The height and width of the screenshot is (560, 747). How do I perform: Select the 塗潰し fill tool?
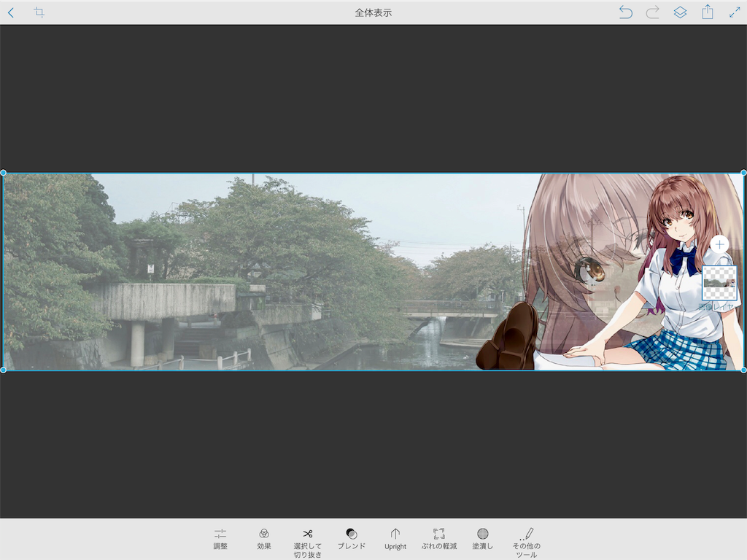pyautogui.click(x=483, y=539)
